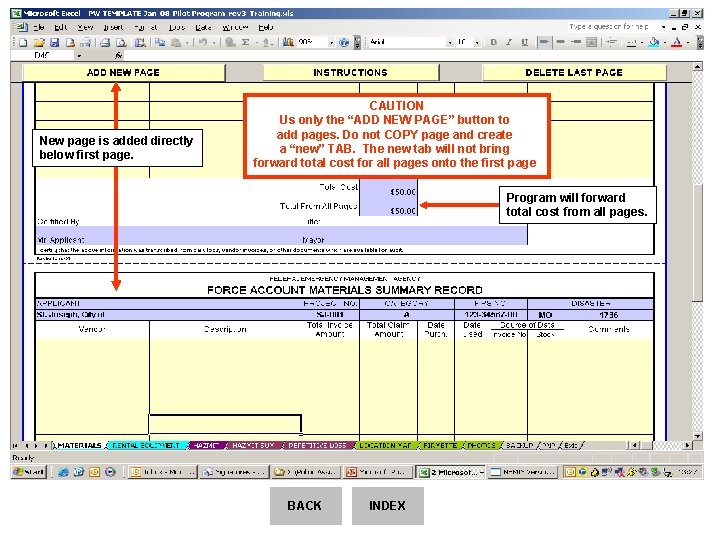
Task: Click the vertical scrollbar down arrow
Action: click(697, 436)
